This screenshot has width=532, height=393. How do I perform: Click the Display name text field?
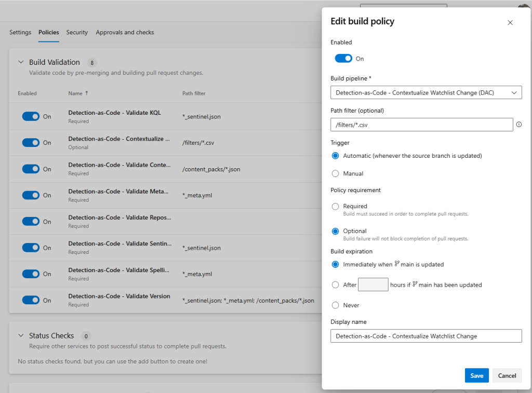(x=426, y=336)
